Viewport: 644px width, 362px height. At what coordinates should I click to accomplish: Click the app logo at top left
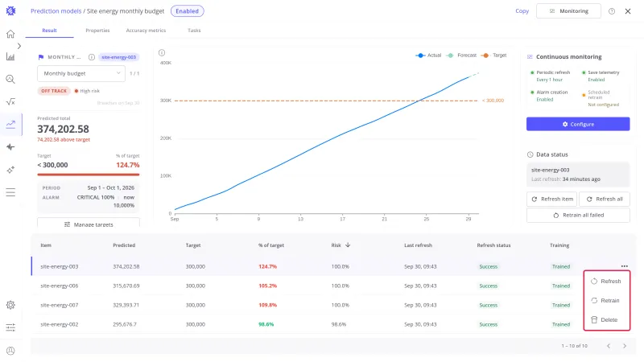10,11
